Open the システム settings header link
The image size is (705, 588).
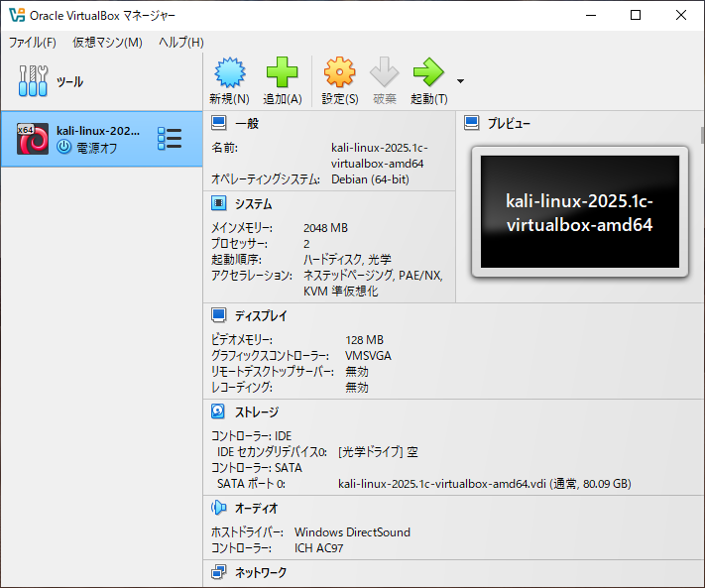tap(254, 204)
